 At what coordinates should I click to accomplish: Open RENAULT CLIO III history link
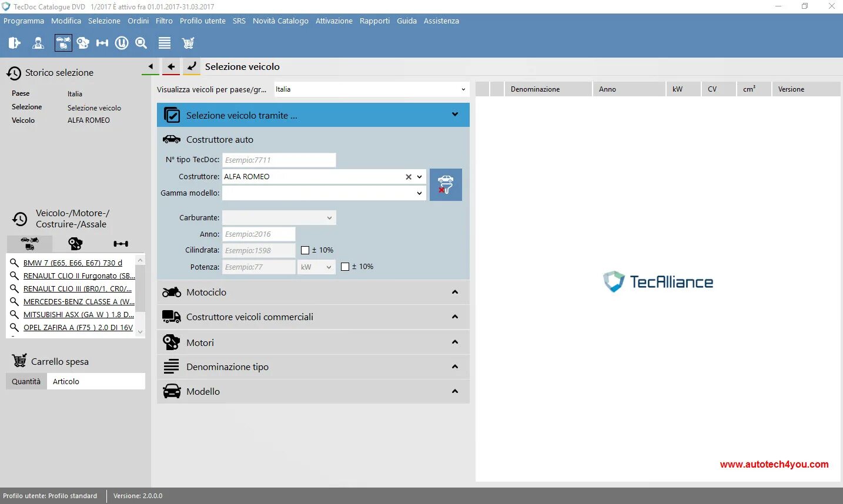point(78,288)
